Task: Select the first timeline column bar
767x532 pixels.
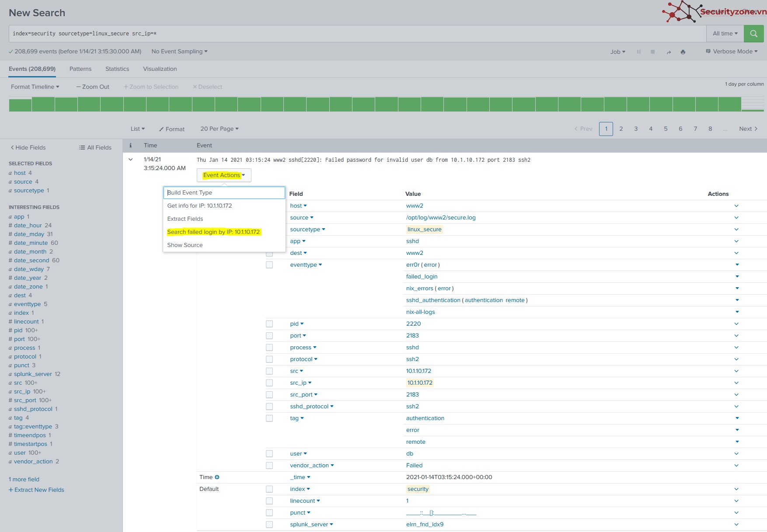Action: (x=20, y=105)
